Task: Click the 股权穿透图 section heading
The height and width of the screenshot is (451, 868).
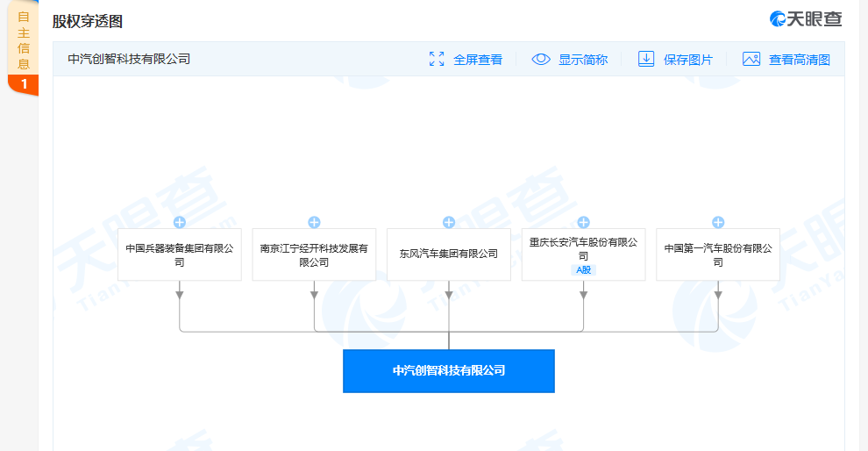Action: pos(88,22)
